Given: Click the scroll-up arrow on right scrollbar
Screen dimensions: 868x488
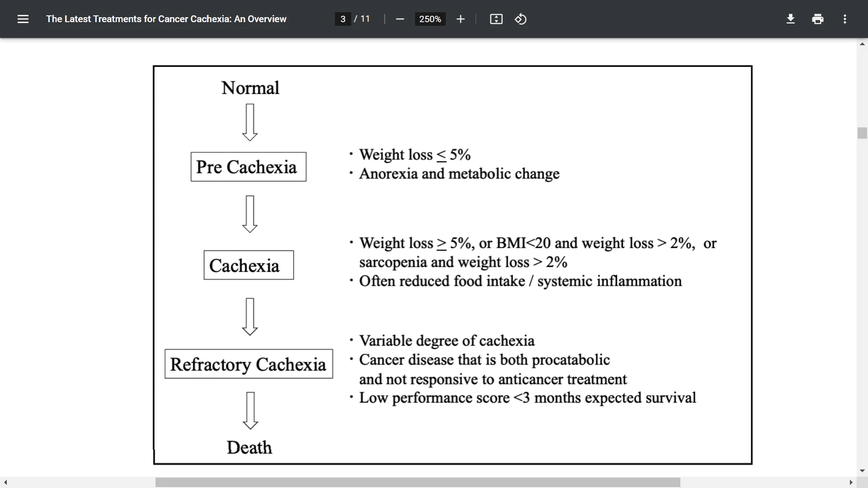Looking at the screenshot, I should 862,44.
